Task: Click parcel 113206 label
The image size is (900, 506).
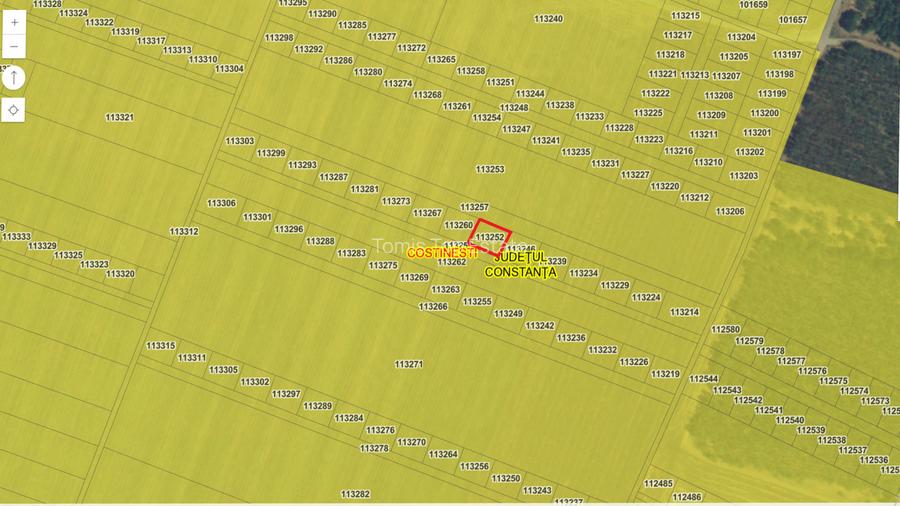Action: (730, 212)
